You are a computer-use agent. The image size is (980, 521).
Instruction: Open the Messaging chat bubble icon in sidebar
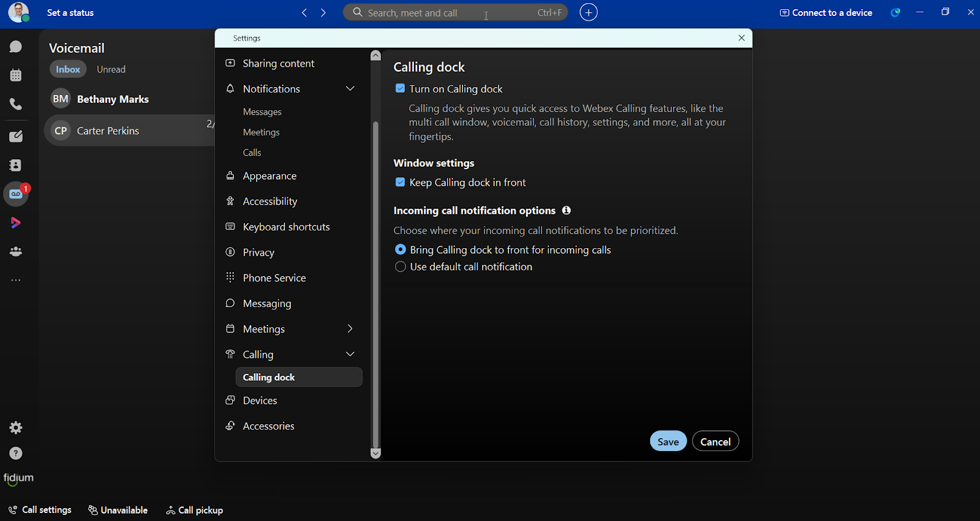pyautogui.click(x=16, y=47)
